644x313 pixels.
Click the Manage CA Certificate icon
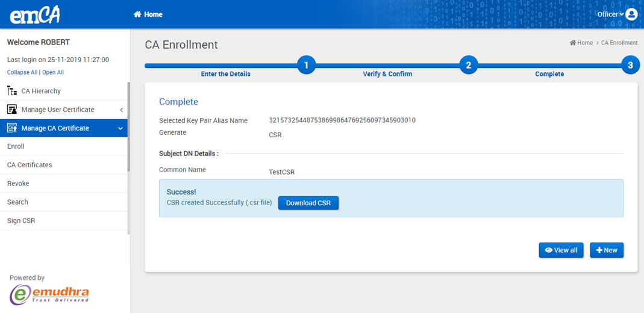tap(11, 128)
